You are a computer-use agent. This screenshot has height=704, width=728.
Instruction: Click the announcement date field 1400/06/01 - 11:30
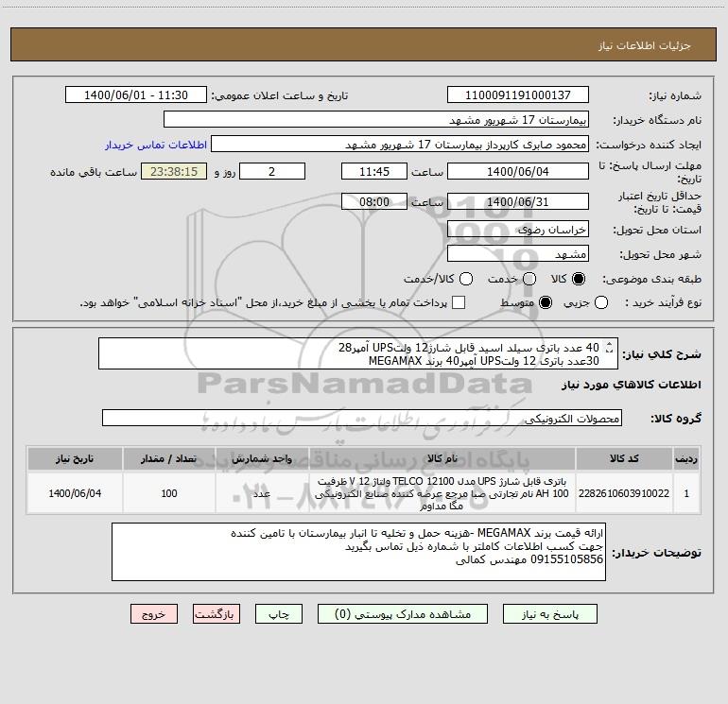point(136,95)
